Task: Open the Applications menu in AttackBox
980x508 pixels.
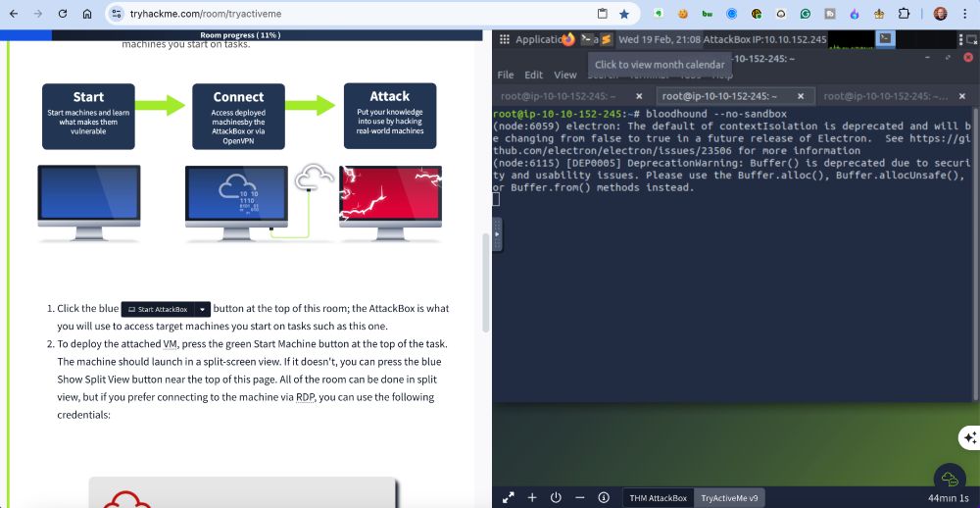Action: (529, 39)
